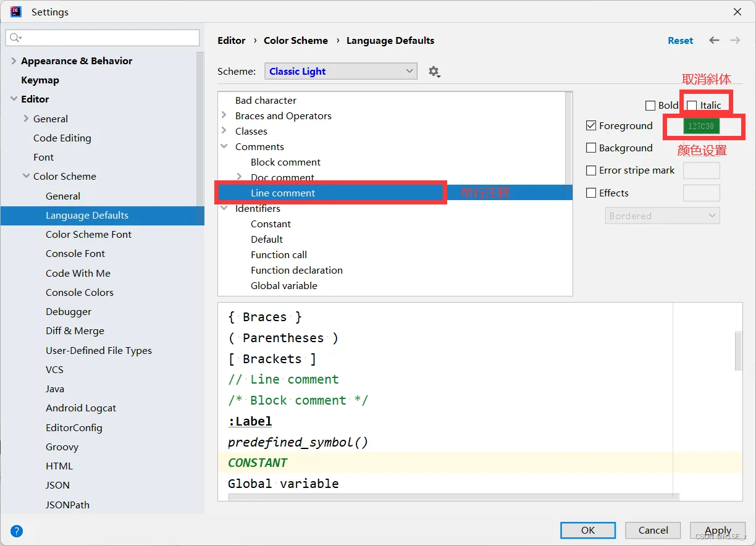Open Code Editing settings
The height and width of the screenshot is (546, 756).
62,138
